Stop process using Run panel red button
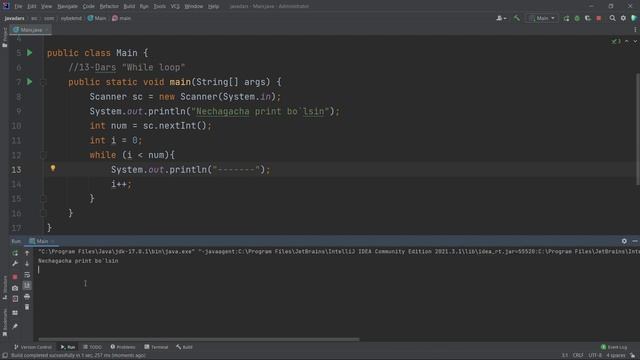The height and width of the screenshot is (360, 640). point(15,277)
